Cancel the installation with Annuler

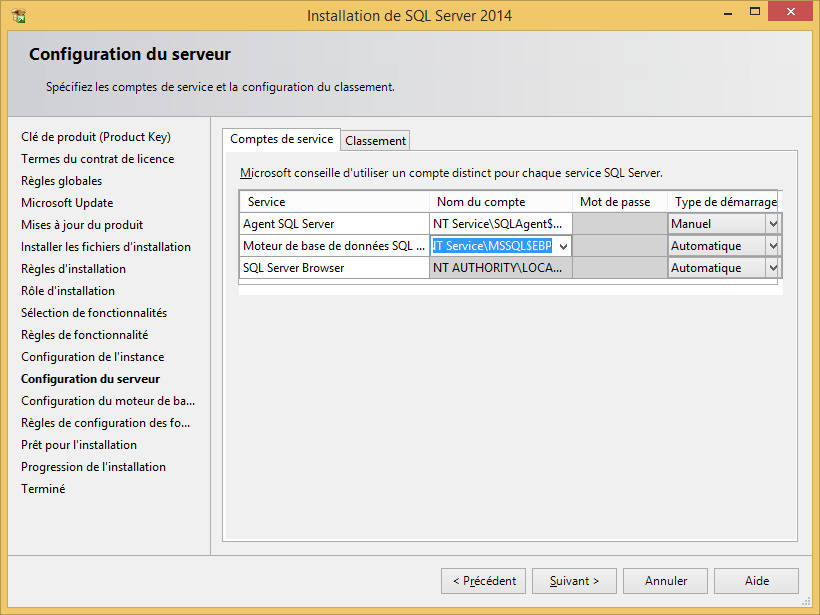pyautogui.click(x=665, y=581)
